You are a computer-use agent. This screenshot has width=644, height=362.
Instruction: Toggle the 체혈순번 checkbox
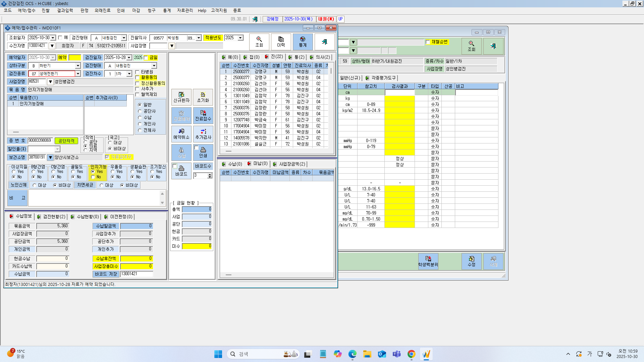(428, 42)
